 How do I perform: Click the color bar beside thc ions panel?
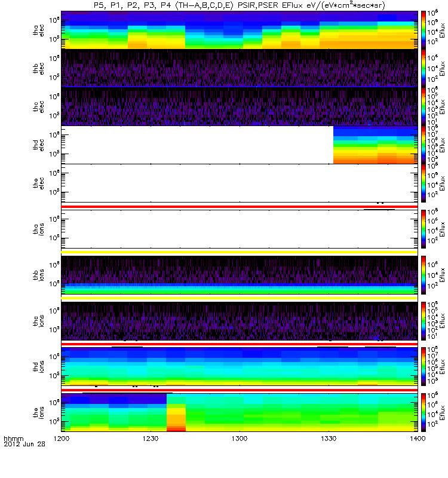424,321
